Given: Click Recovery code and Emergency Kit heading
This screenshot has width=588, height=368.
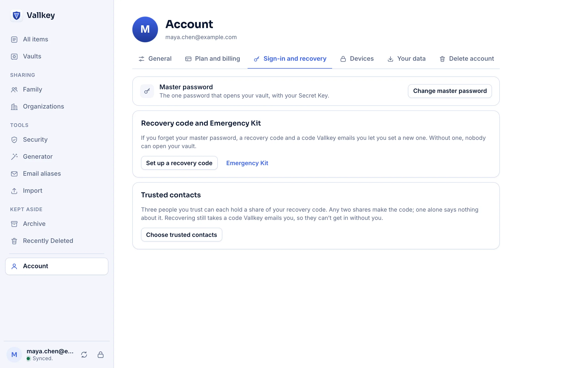Looking at the screenshot, I should (x=201, y=123).
